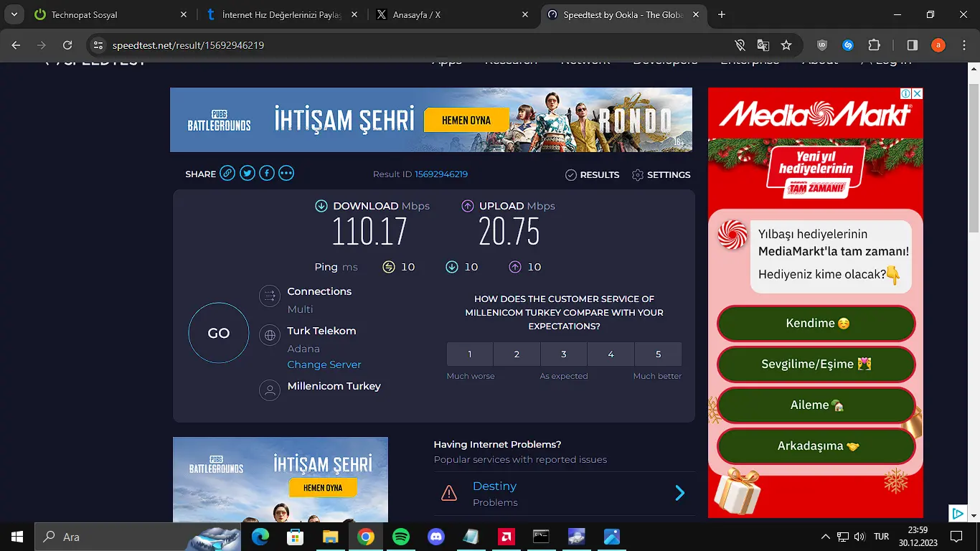Screen dimensions: 980x551
Task: Choose Arkadaşıma in MediaMarkt ad
Action: pos(816,446)
